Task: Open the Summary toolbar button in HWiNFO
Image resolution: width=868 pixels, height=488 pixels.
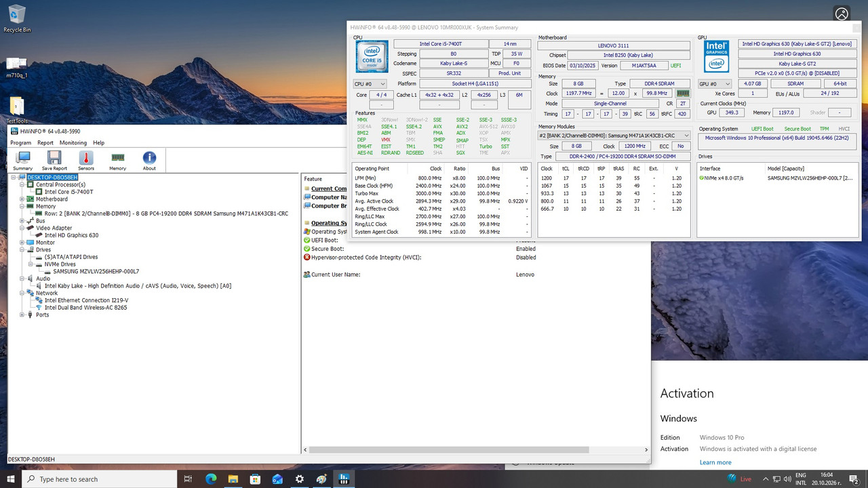Action: coord(23,160)
